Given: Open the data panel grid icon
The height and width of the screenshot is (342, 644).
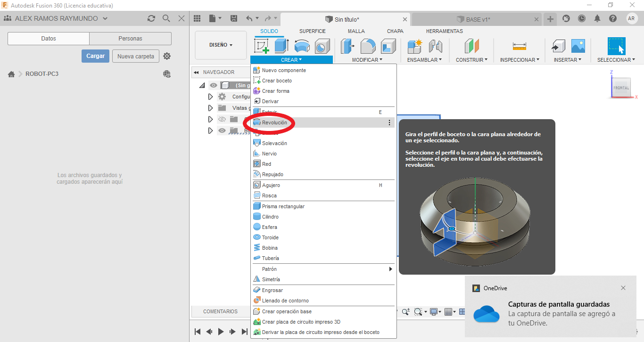Looking at the screenshot, I should point(198,18).
